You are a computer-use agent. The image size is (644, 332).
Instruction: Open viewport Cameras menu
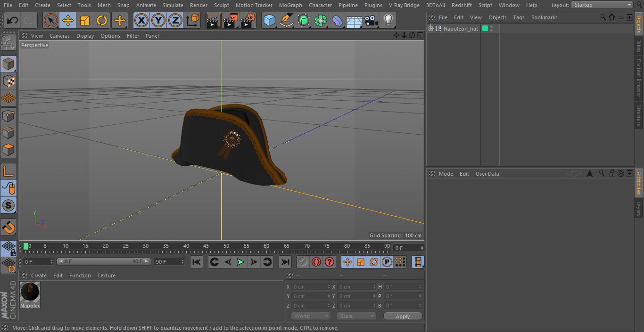click(59, 36)
